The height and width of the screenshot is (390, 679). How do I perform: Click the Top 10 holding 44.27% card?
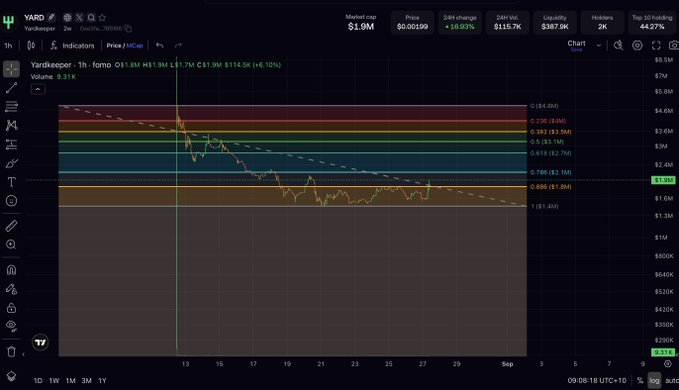coord(652,23)
